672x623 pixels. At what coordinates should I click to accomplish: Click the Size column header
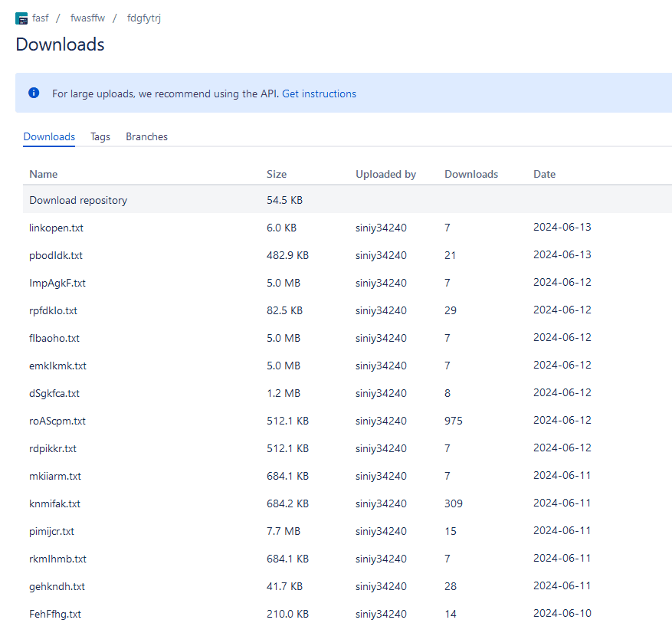277,175
